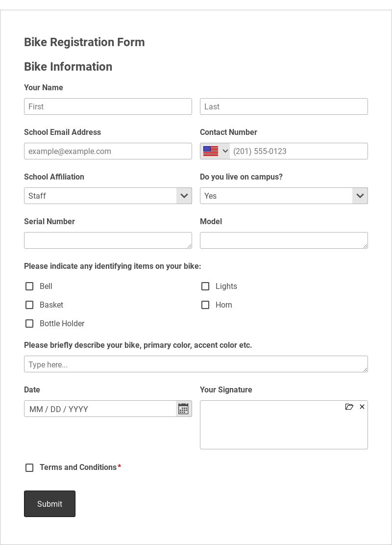Open the signature folder icon
This screenshot has height=545, width=392.
(349, 407)
